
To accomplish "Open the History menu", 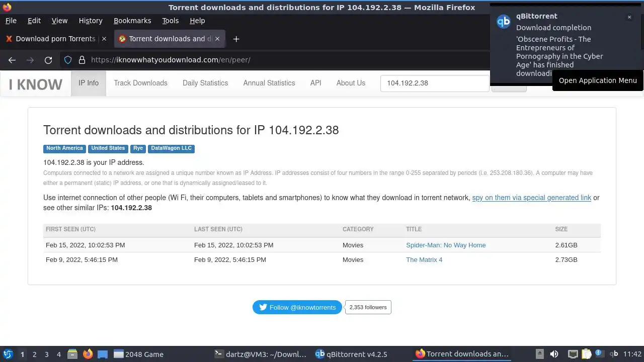I will tap(91, 21).
